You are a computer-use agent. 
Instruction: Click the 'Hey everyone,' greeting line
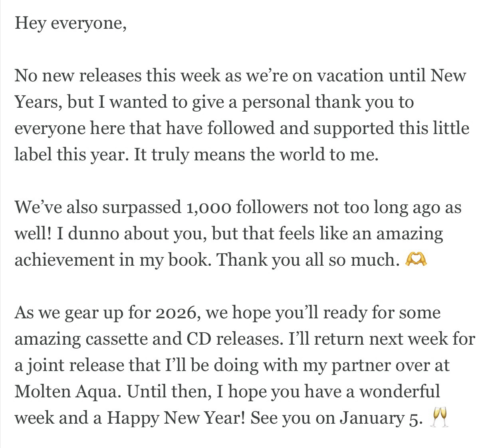click(71, 23)
